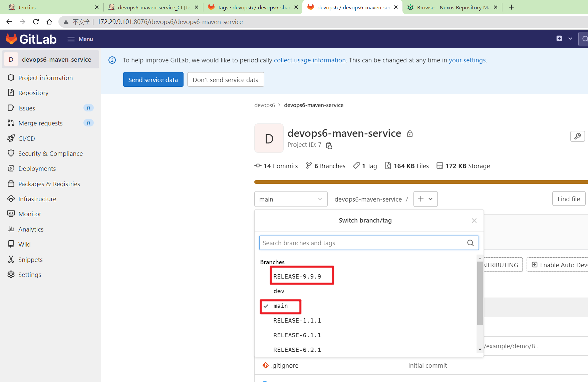
Task: Open the Menu hamburger button
Action: click(x=80, y=39)
